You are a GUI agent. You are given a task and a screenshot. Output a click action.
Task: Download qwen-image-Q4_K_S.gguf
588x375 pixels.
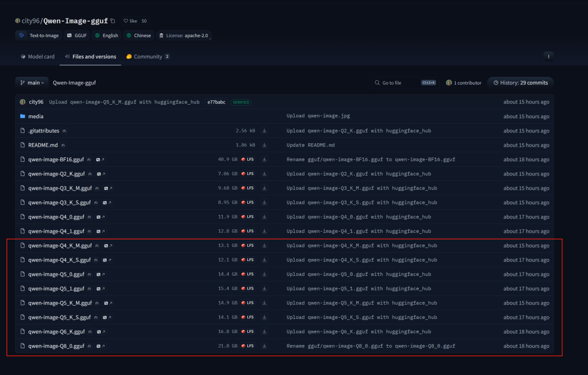(265, 260)
